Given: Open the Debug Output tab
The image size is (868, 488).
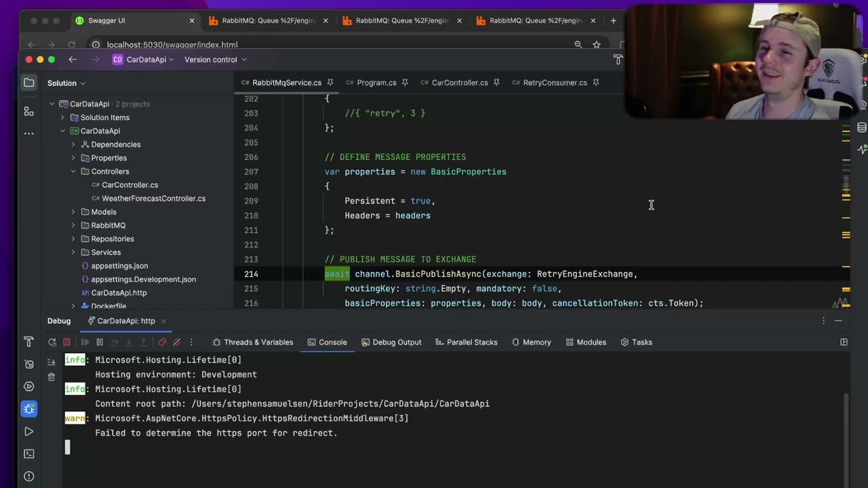Looking at the screenshot, I should [391, 342].
